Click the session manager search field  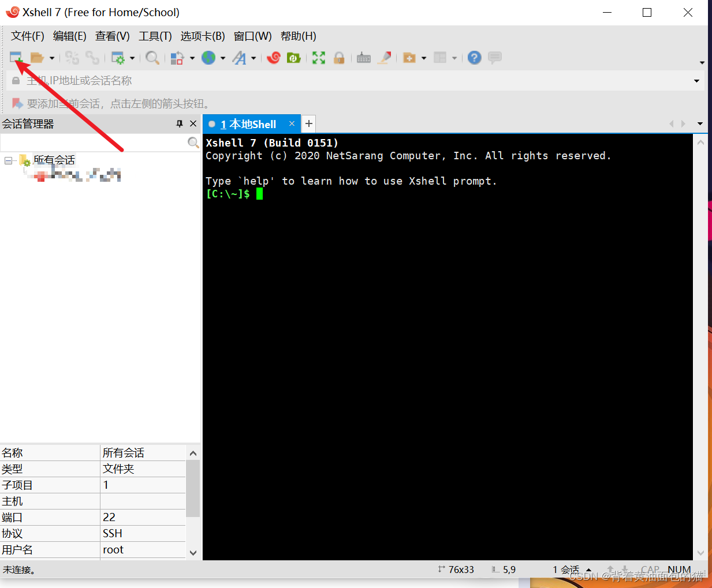tap(94, 143)
